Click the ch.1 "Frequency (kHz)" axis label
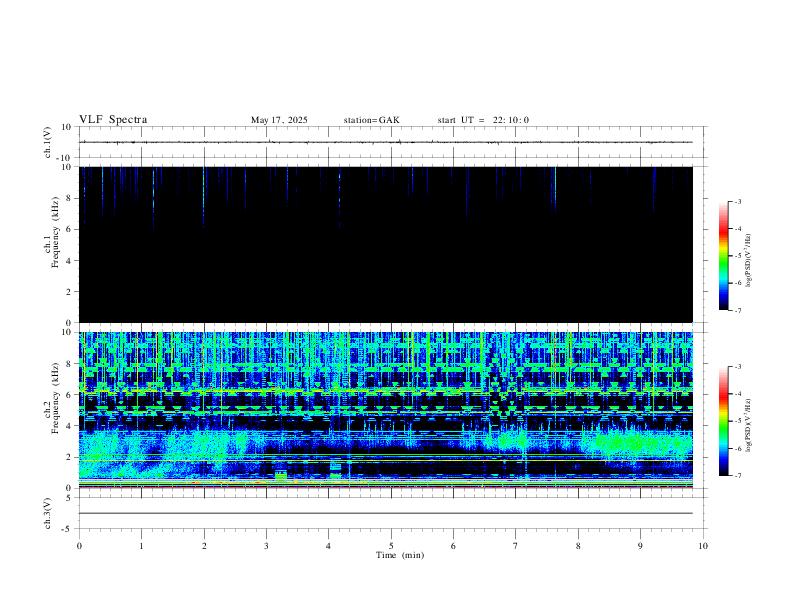The width and height of the screenshot is (792, 612). pos(56,232)
